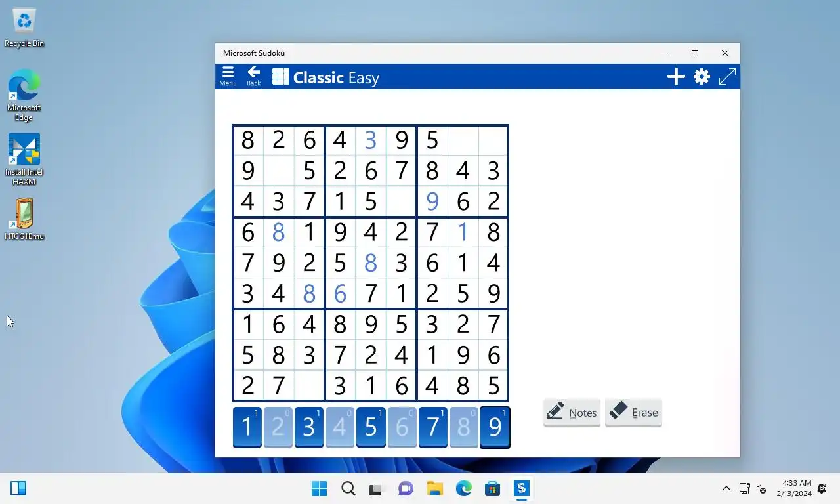Open File Explorer on taskbar
The height and width of the screenshot is (504, 840).
coord(434,488)
